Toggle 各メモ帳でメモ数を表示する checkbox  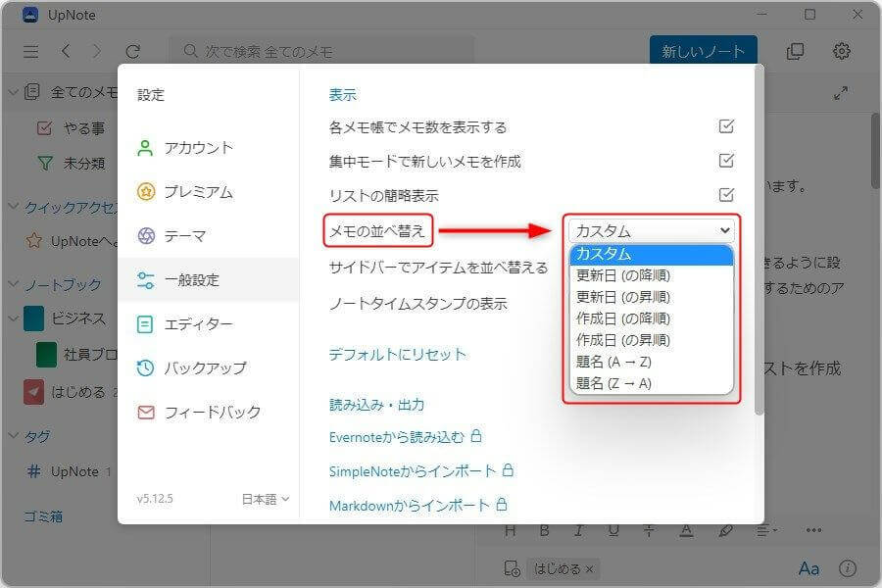(726, 126)
